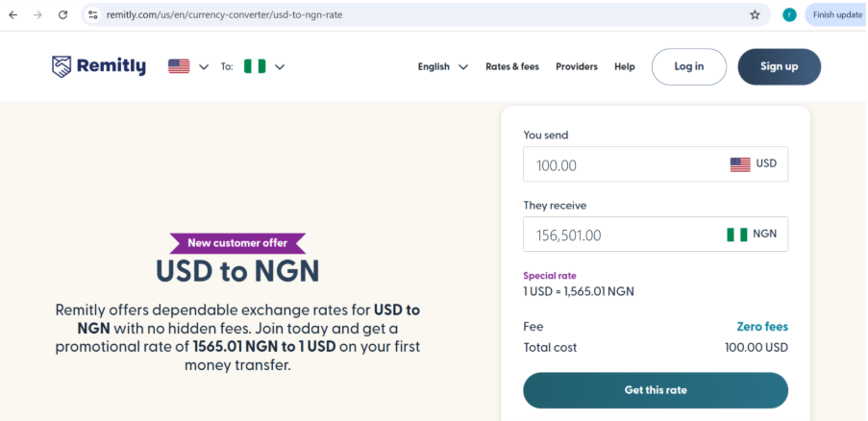This screenshot has width=868, height=421.
Task: Click the They receive amount field
Action: pos(656,234)
